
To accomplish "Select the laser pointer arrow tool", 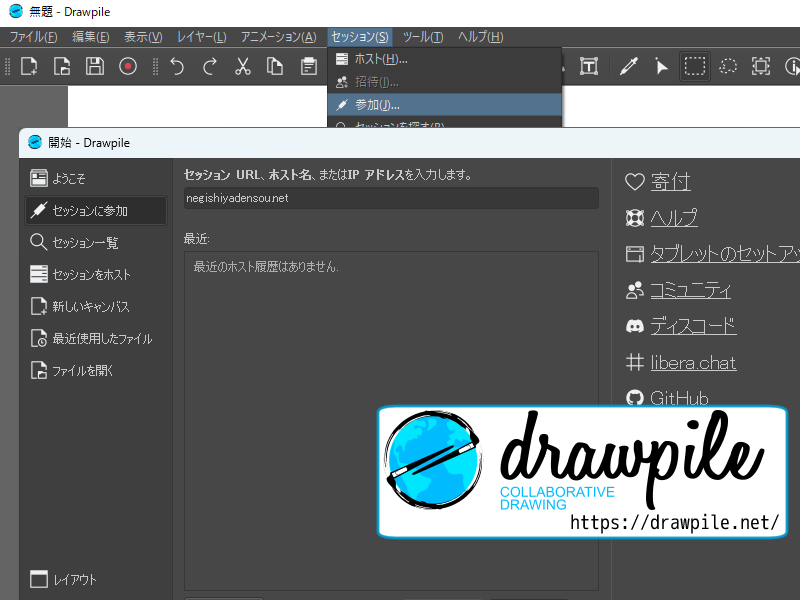I will pyautogui.click(x=661, y=66).
